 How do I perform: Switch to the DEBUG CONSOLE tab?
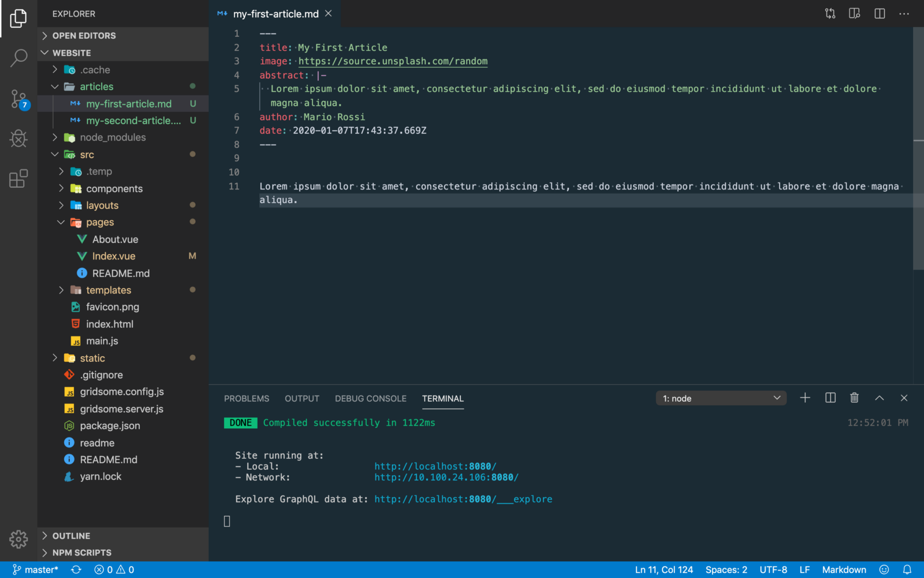pos(371,398)
